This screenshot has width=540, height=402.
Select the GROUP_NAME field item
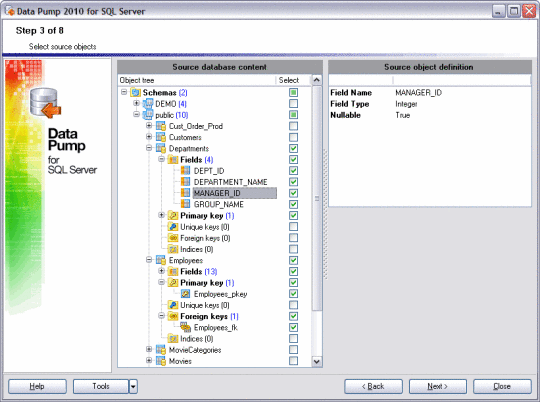[x=219, y=204]
